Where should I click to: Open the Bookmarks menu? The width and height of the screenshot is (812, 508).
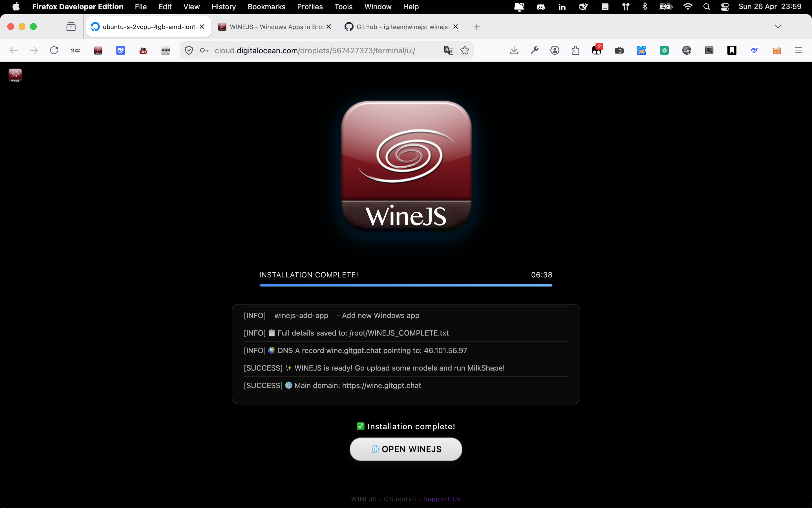(266, 7)
